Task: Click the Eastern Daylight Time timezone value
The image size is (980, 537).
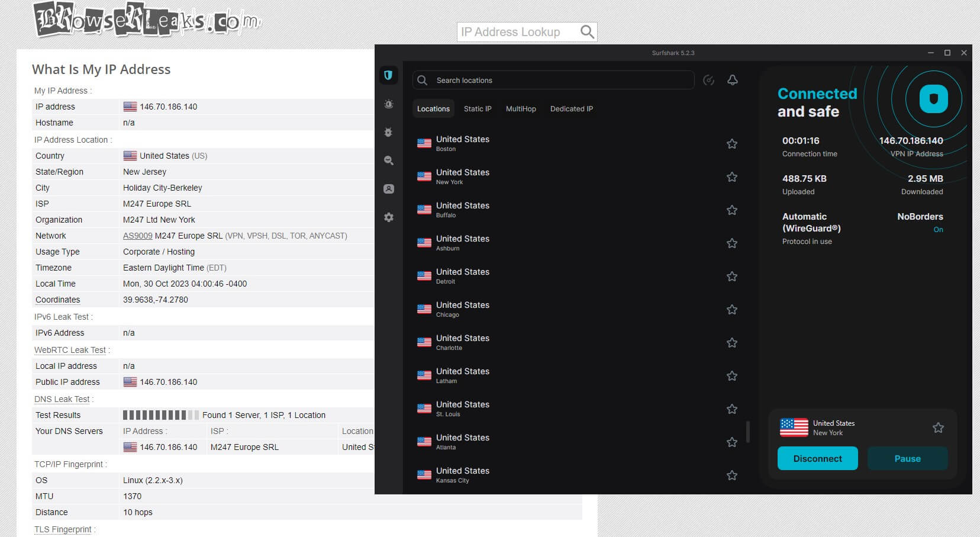Action: (175, 268)
